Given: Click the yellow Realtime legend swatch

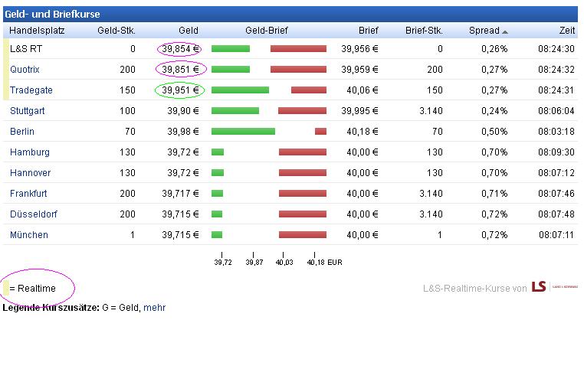Looking at the screenshot, I should coord(5,289).
